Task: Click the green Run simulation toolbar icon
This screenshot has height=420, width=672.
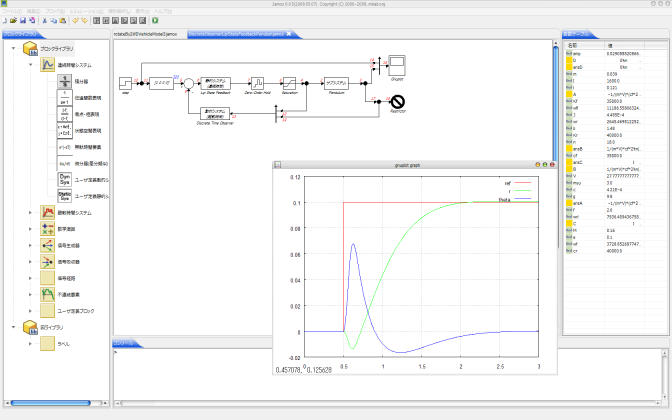Action: [155, 19]
